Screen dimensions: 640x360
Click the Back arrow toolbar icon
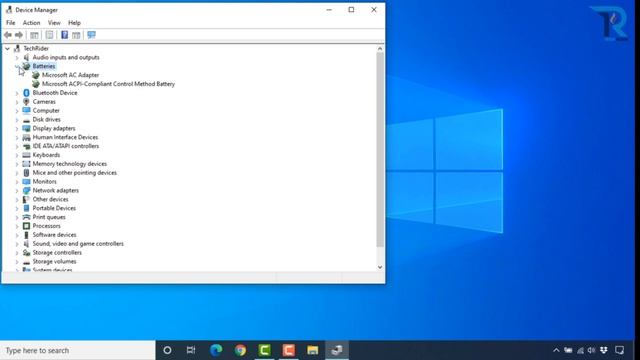point(8,35)
